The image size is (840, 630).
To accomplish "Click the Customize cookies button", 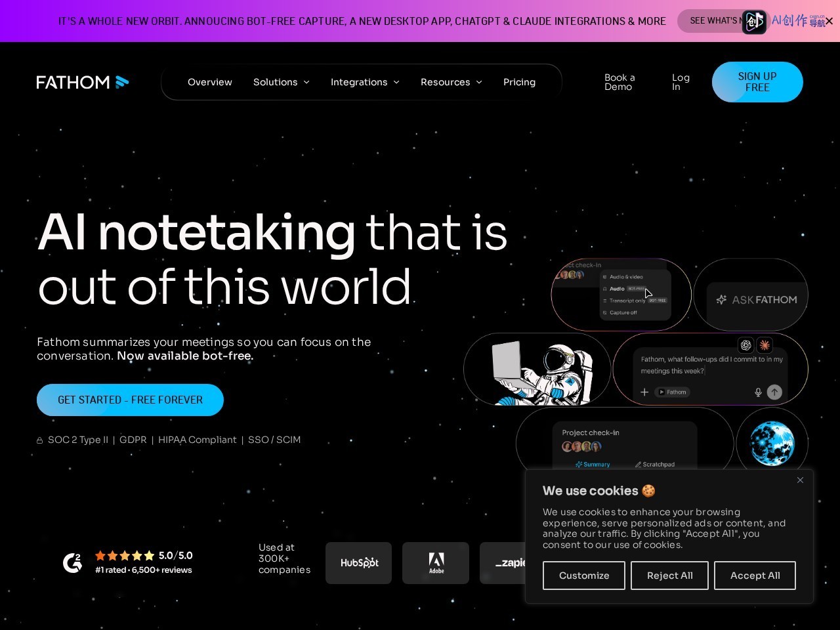I will pos(584,576).
